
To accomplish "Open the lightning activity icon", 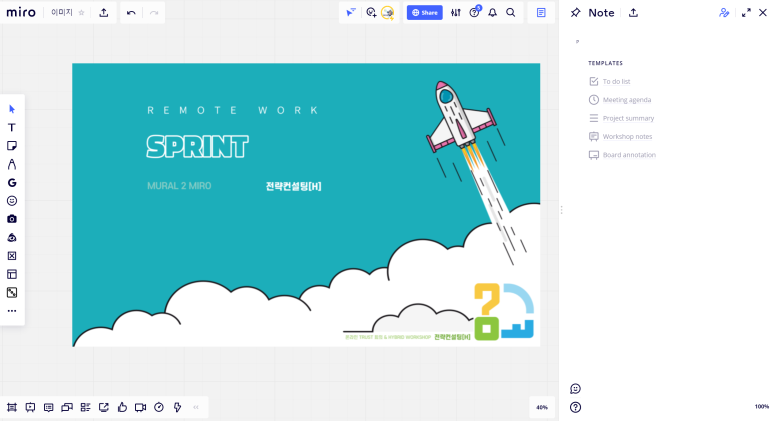I will pos(177,407).
